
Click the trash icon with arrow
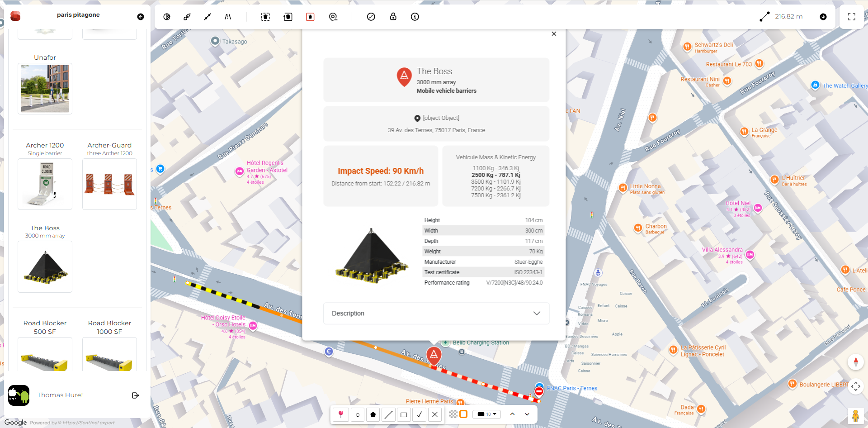click(x=288, y=17)
